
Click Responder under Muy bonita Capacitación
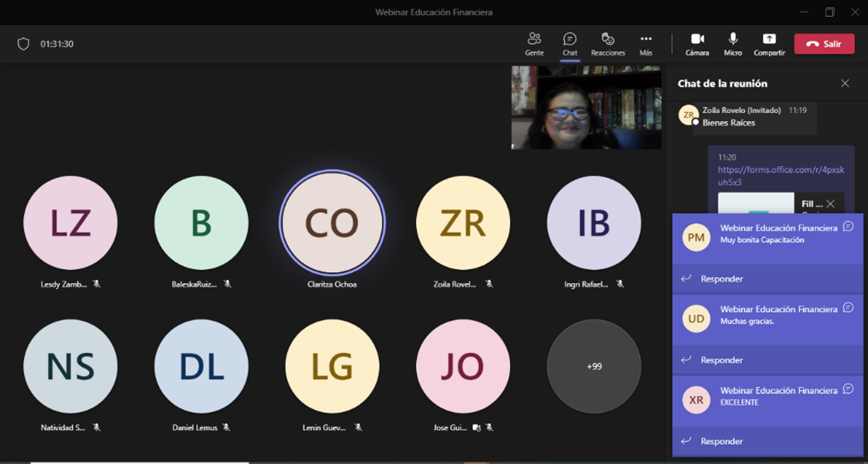click(x=721, y=279)
